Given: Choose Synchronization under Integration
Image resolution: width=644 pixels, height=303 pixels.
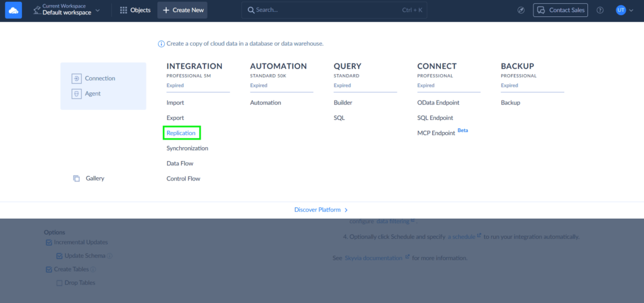Looking at the screenshot, I should coord(187,148).
